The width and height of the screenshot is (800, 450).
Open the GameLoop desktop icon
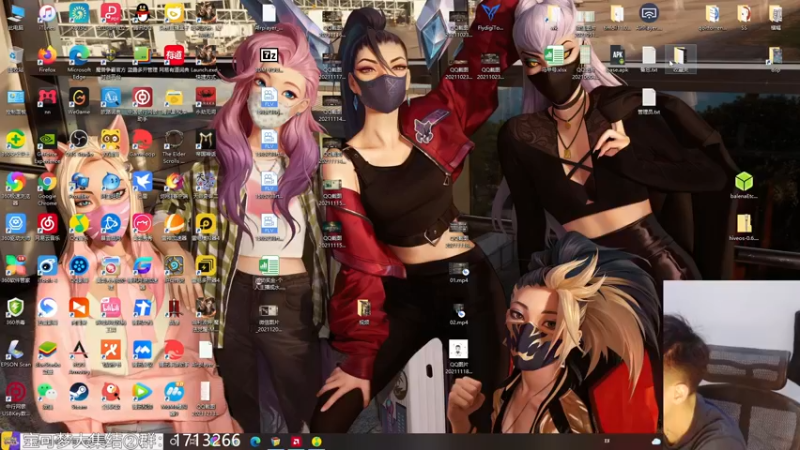(142, 139)
